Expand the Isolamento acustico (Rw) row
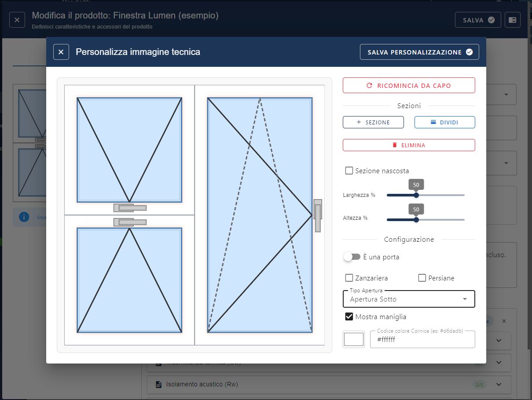The image size is (532, 400). [499, 385]
